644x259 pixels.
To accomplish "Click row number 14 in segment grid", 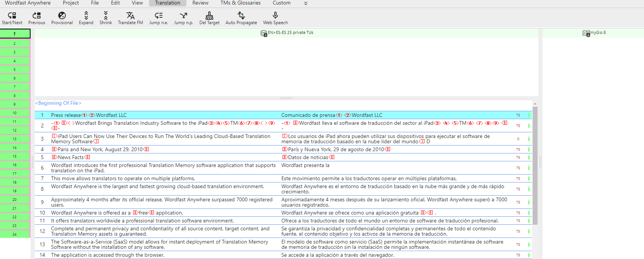I will tap(42, 255).
